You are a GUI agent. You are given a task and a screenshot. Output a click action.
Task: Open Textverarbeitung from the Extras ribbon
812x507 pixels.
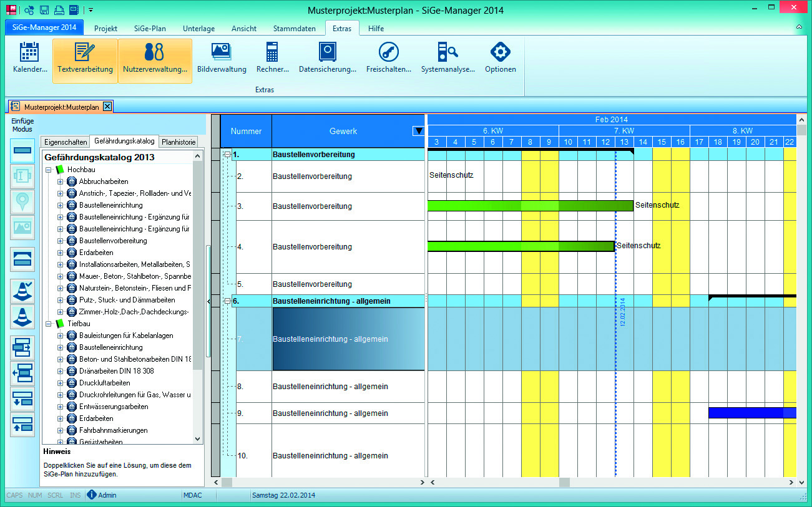(85, 59)
